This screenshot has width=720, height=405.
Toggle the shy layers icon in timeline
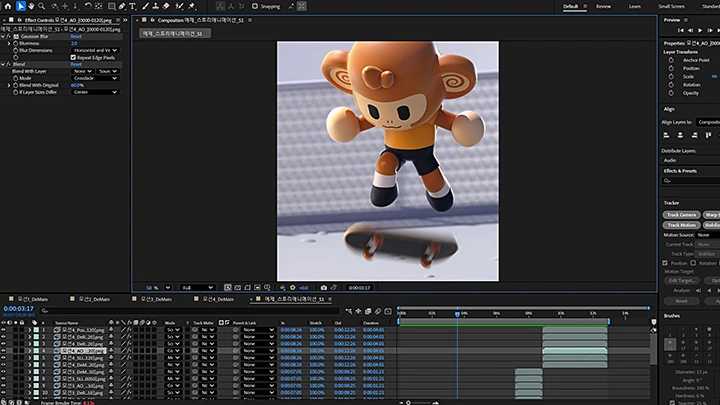tap(359, 311)
